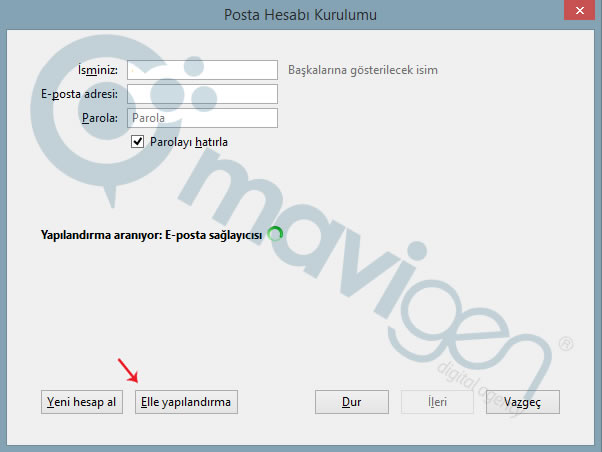Click the İsminiz name input field
Image resolution: width=602 pixels, height=452 pixels.
[202, 70]
